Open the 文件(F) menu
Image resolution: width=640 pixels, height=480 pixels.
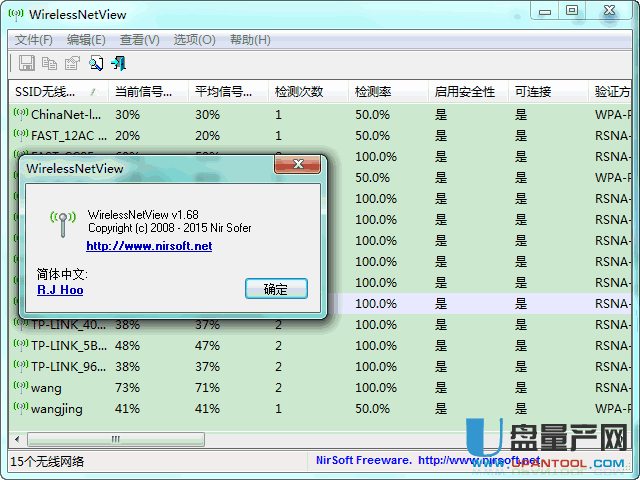click(34, 40)
